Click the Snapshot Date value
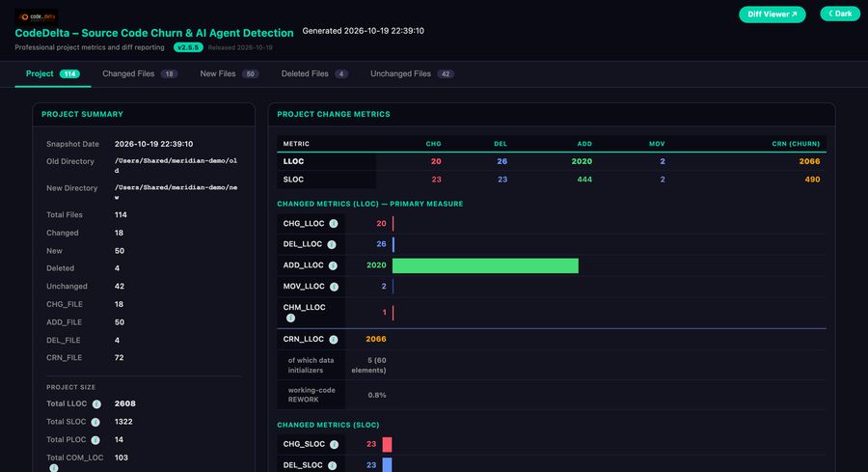 pyautogui.click(x=154, y=144)
